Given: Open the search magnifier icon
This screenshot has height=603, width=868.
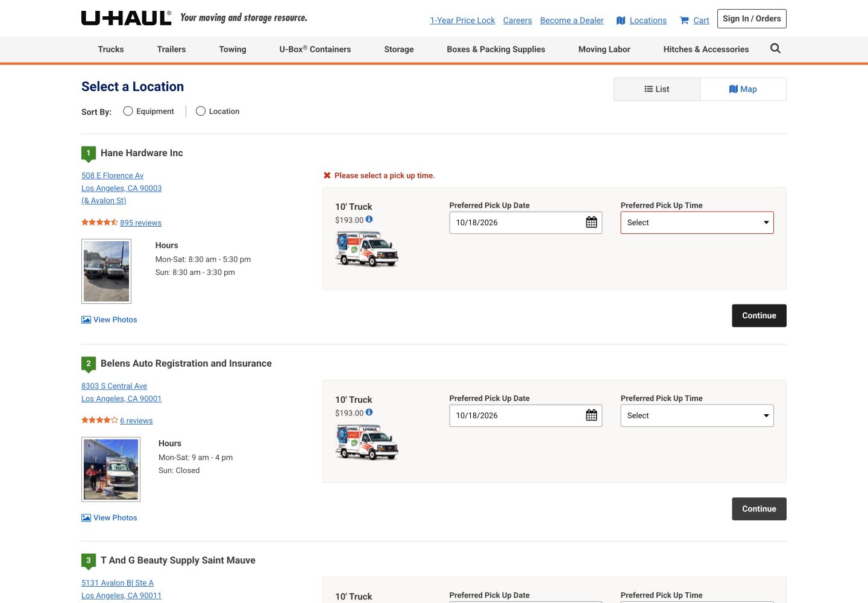Looking at the screenshot, I should pyautogui.click(x=775, y=49).
